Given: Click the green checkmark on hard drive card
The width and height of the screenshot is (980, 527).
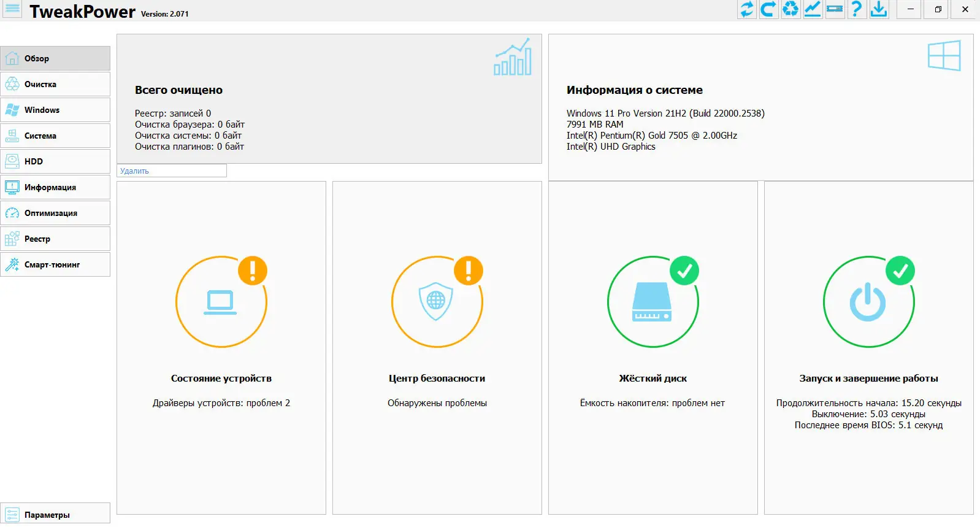Looking at the screenshot, I should 684,271.
